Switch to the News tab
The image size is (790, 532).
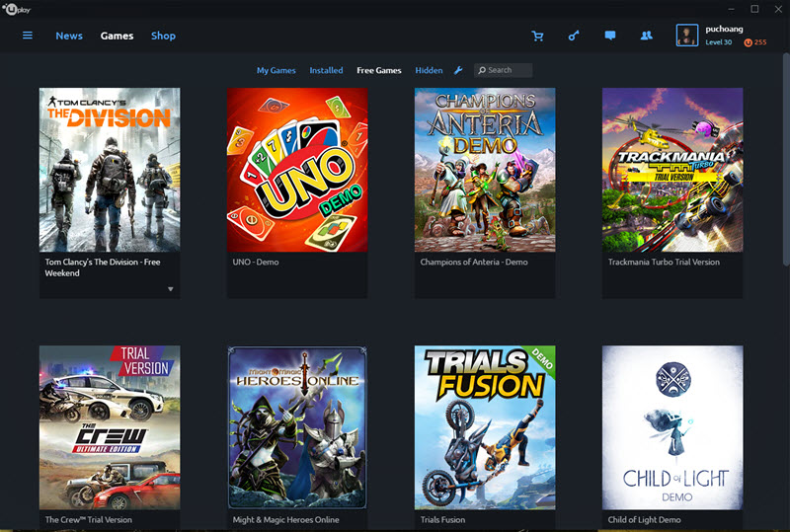69,36
